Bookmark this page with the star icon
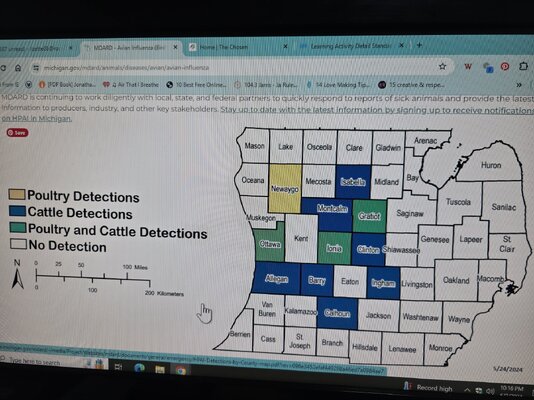This screenshot has width=534, height=400. (442, 66)
